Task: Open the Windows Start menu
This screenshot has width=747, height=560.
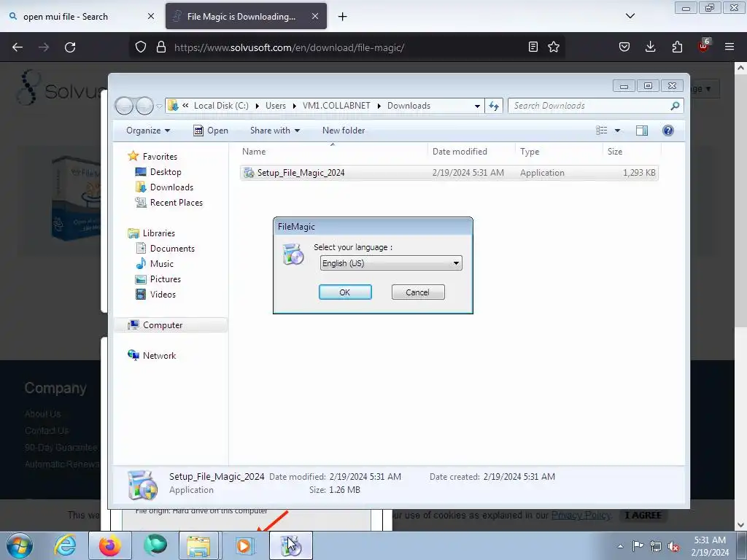Action: (x=20, y=545)
